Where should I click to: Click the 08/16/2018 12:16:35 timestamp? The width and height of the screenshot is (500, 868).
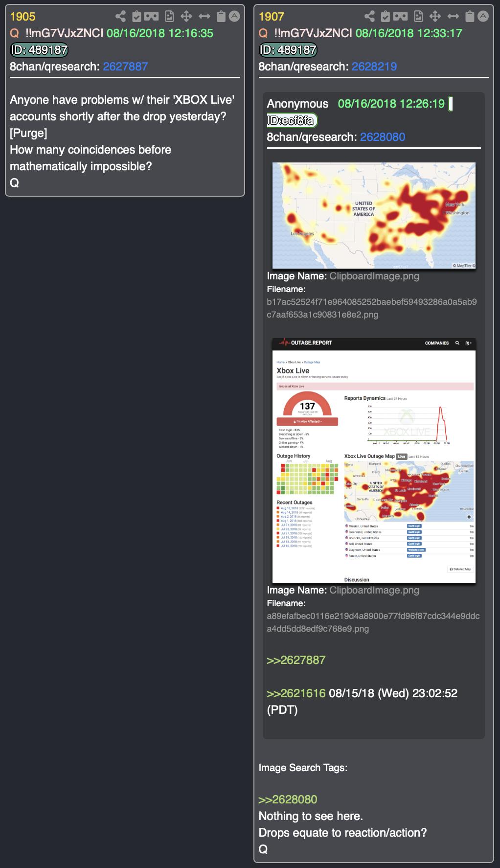pyautogui.click(x=160, y=33)
